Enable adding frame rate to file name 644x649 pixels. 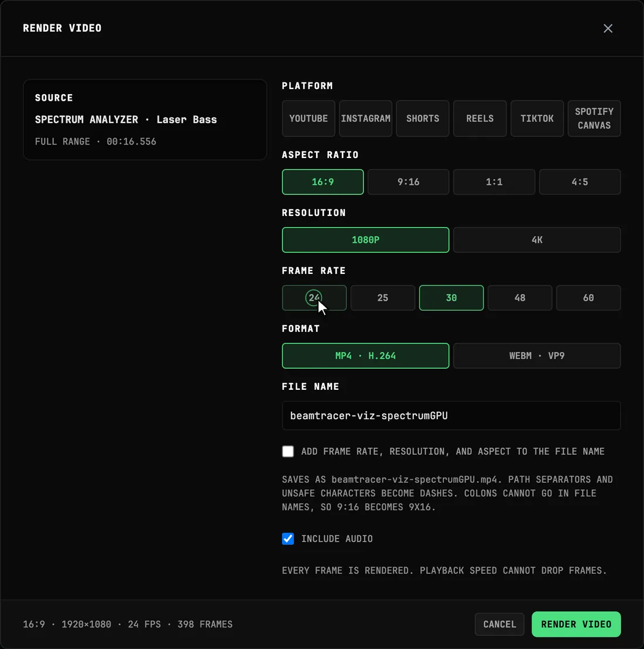point(288,451)
